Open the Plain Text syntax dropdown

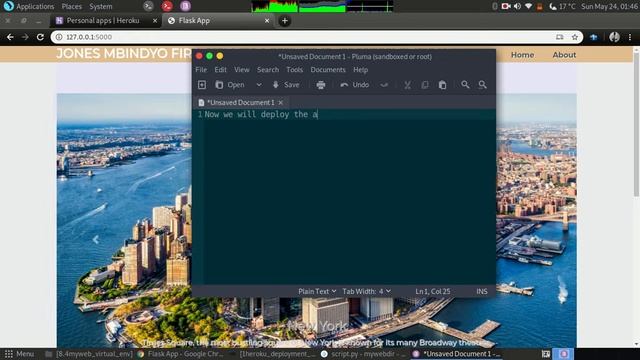(317, 291)
